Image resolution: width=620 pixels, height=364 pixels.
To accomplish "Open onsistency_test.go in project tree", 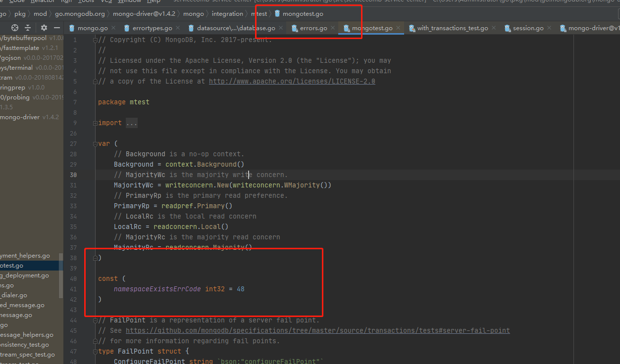I will click(x=25, y=345).
